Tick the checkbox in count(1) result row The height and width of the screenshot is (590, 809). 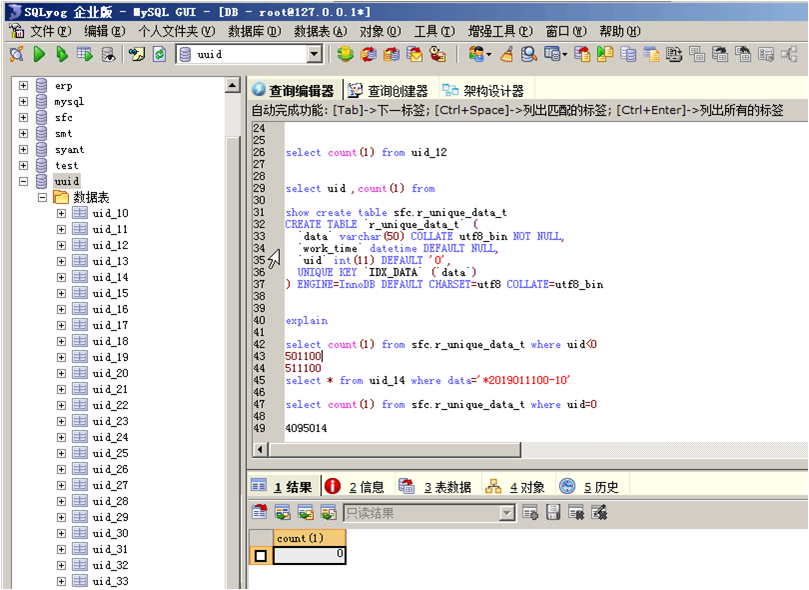[x=261, y=555]
